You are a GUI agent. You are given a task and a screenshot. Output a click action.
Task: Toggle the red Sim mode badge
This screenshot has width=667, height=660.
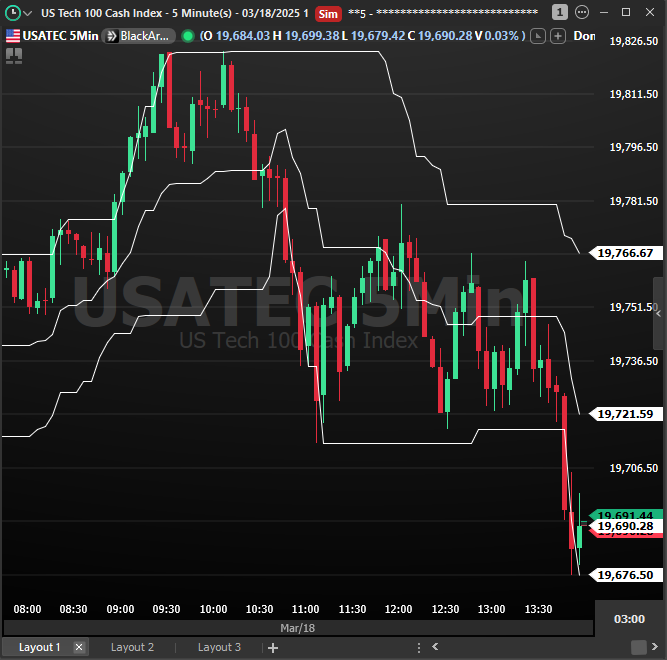click(x=327, y=13)
